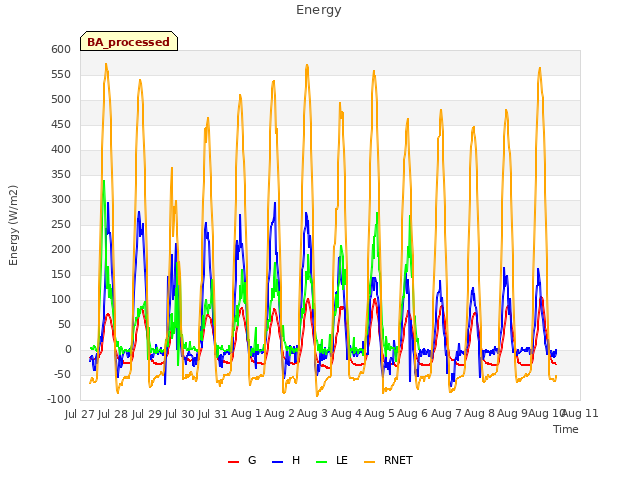Click the 350 y-axis tick label
640x480 pixels.
point(61,175)
